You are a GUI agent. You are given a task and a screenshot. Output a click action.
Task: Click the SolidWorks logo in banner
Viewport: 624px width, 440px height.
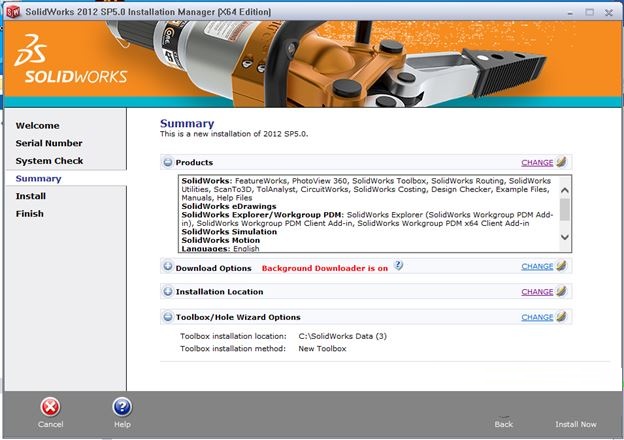coord(70,59)
